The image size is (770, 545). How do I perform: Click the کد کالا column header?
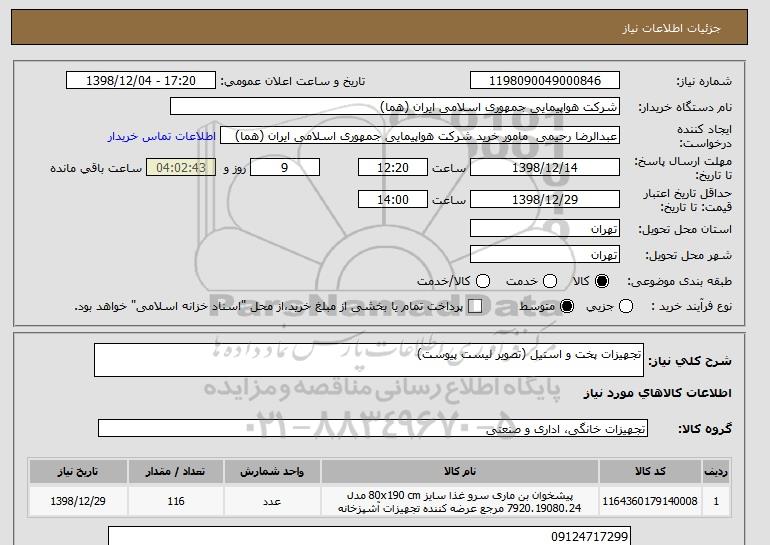[650, 471]
